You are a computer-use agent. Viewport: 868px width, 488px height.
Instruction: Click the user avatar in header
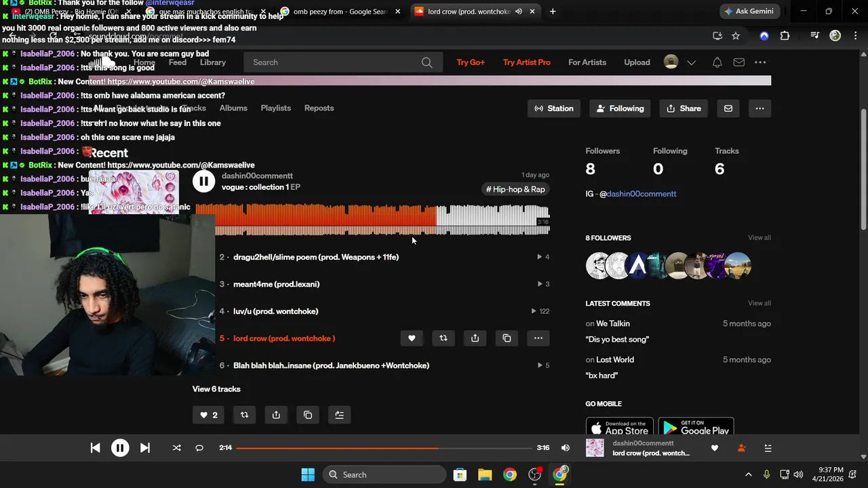coord(671,62)
